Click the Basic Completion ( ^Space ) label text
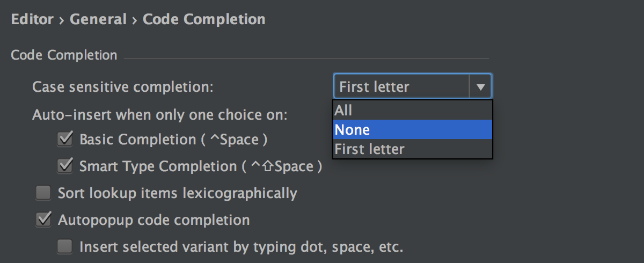The width and height of the screenshot is (644, 263). tap(173, 140)
